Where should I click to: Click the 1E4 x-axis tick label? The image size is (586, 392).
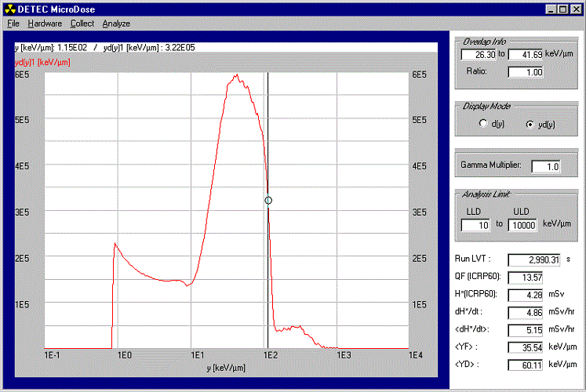coord(416,355)
